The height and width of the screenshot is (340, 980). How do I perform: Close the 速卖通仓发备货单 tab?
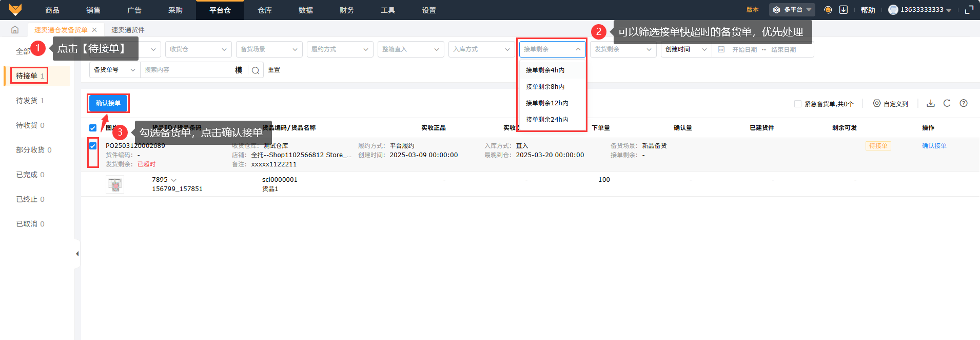tap(94, 30)
